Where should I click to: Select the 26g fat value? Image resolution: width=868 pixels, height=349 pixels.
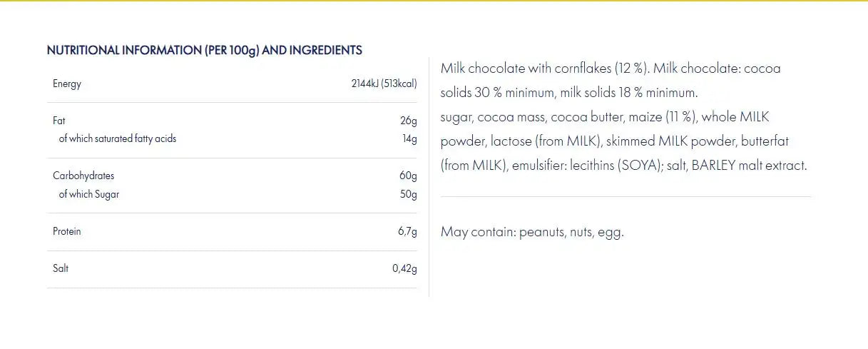click(409, 121)
